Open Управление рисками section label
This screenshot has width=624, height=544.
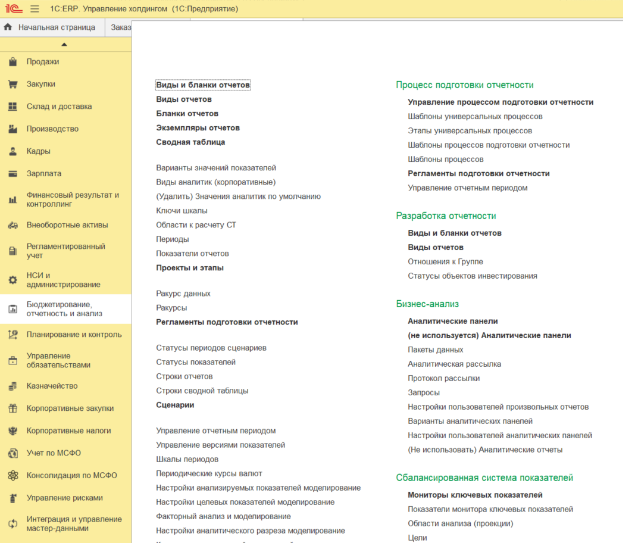coord(65,498)
